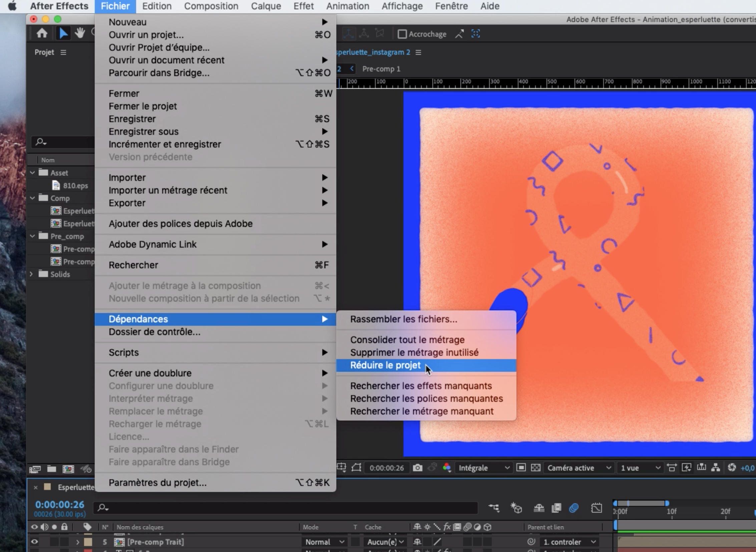This screenshot has width=756, height=552.
Task: Click the pixel aspect ratio correction icon
Action: click(672, 468)
